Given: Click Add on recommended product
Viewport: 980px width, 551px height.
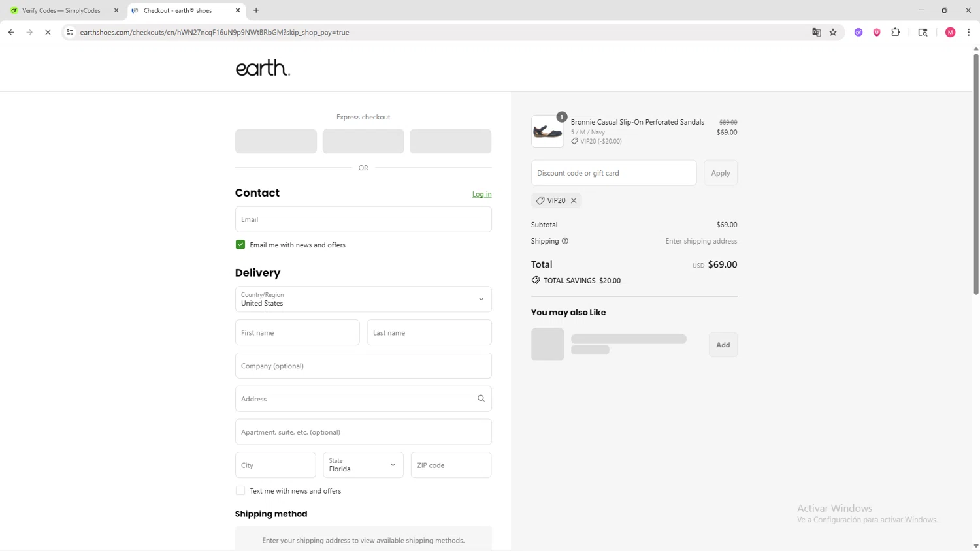Looking at the screenshot, I should [723, 345].
